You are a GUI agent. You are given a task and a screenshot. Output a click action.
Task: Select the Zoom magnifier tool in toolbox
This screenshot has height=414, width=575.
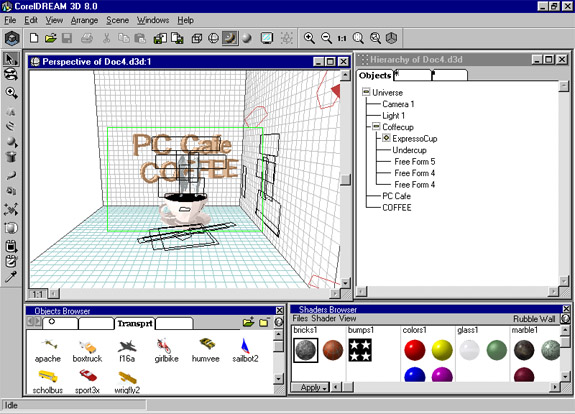tap(11, 93)
